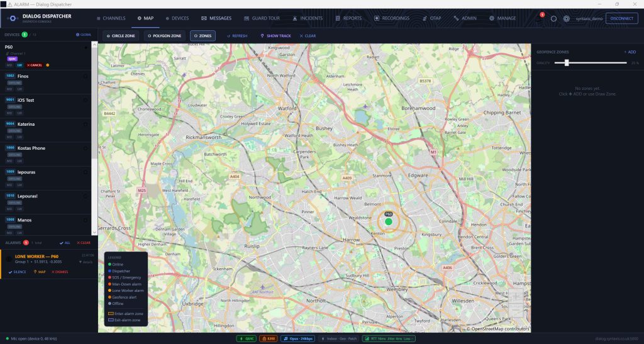This screenshot has height=344, width=644.
Task: Open the DEVICES tab
Action: point(177,18)
